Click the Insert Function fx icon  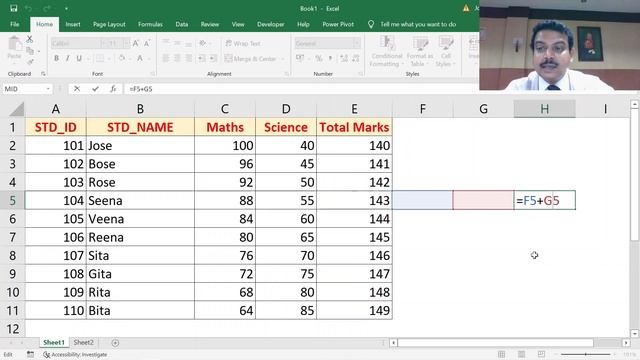click(x=113, y=89)
